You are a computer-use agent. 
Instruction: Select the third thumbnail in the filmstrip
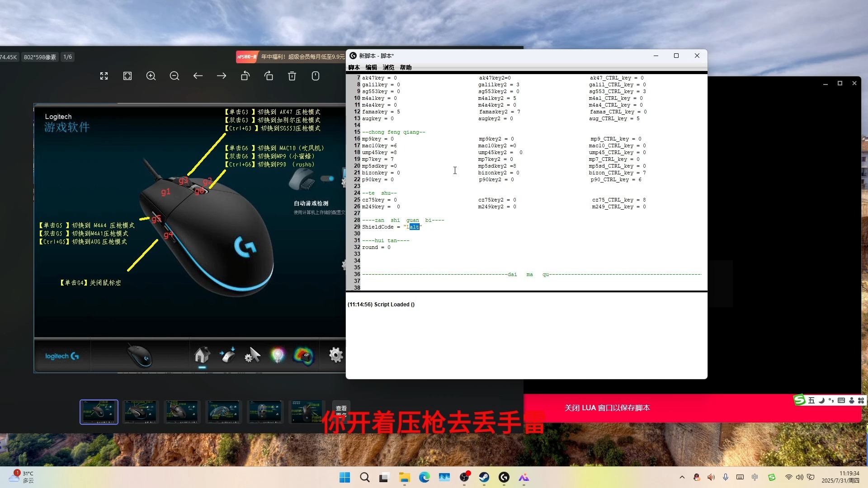182,412
